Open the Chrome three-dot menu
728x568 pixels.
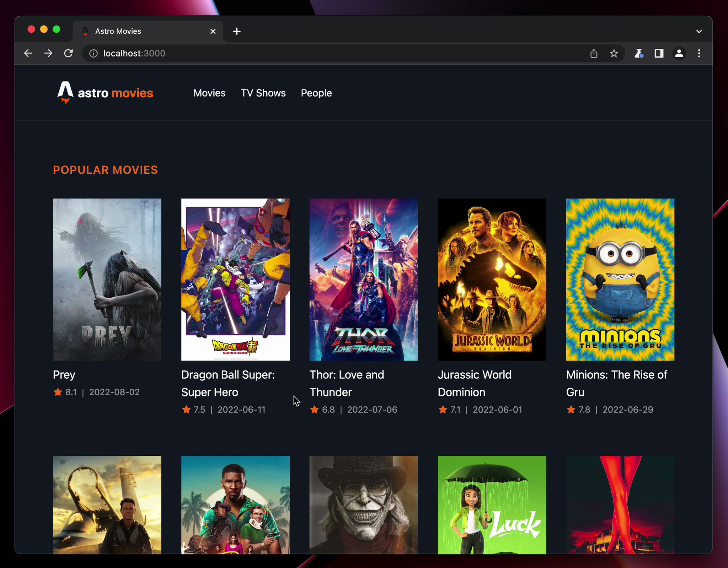point(699,53)
